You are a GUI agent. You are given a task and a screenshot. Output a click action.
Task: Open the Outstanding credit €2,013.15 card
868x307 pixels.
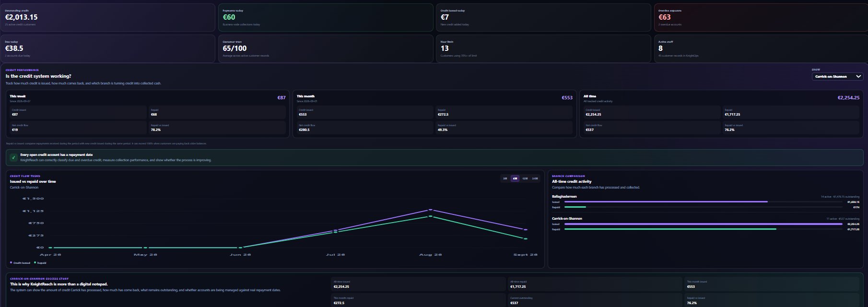pos(107,18)
